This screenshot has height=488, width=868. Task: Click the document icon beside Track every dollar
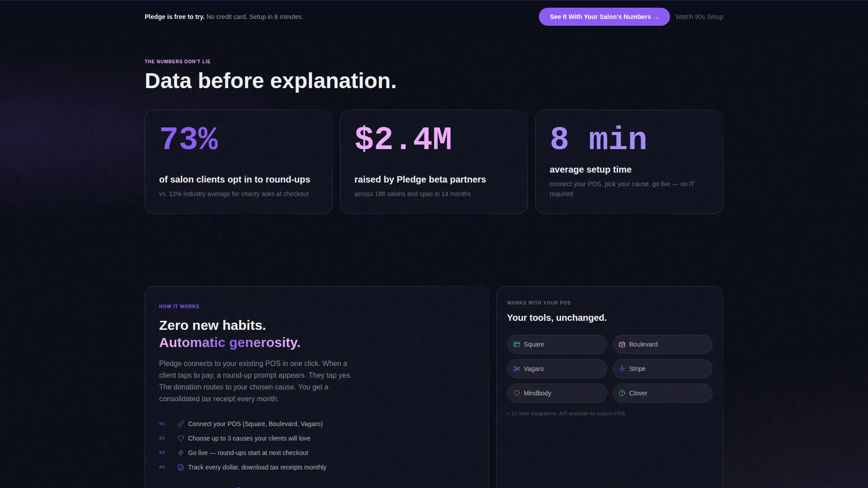point(181,467)
